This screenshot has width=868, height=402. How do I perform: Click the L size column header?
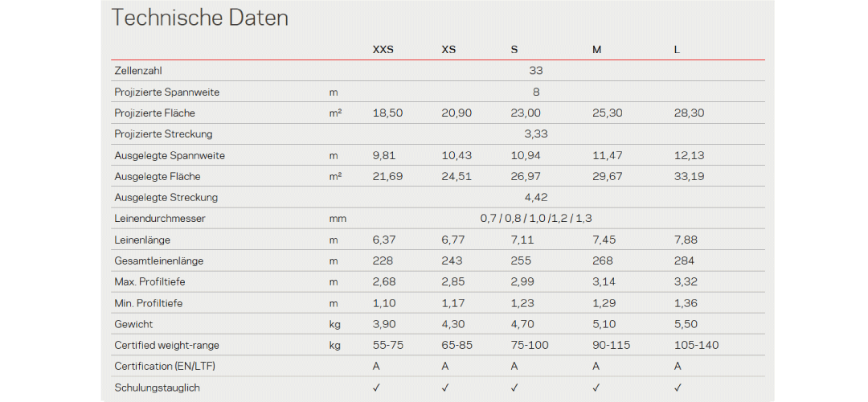pos(677,50)
